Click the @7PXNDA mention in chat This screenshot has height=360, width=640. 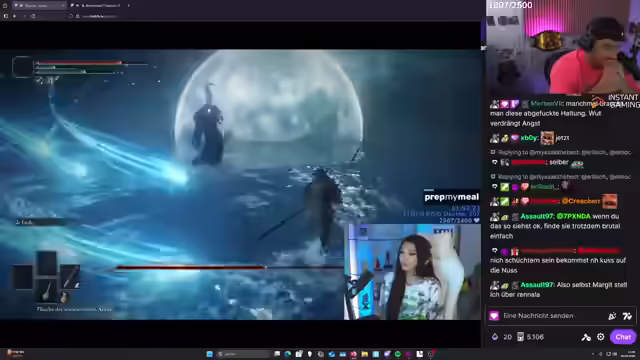(573, 216)
